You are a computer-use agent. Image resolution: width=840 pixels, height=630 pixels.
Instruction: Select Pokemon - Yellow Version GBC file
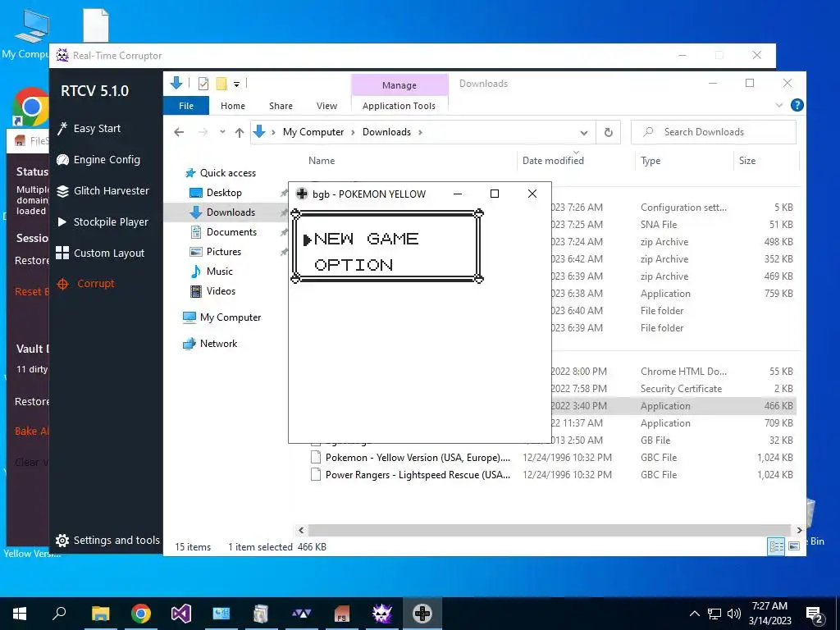(x=410, y=458)
